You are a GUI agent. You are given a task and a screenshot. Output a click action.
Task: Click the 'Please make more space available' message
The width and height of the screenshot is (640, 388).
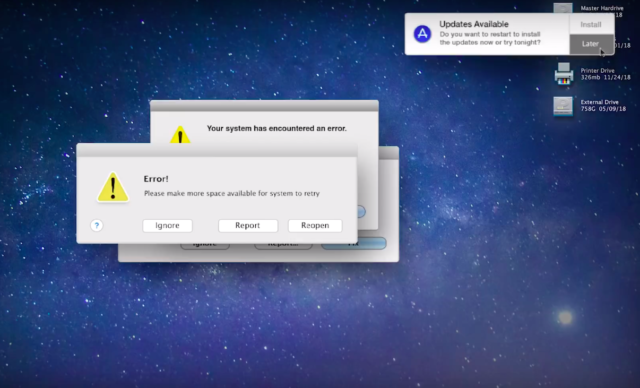232,193
